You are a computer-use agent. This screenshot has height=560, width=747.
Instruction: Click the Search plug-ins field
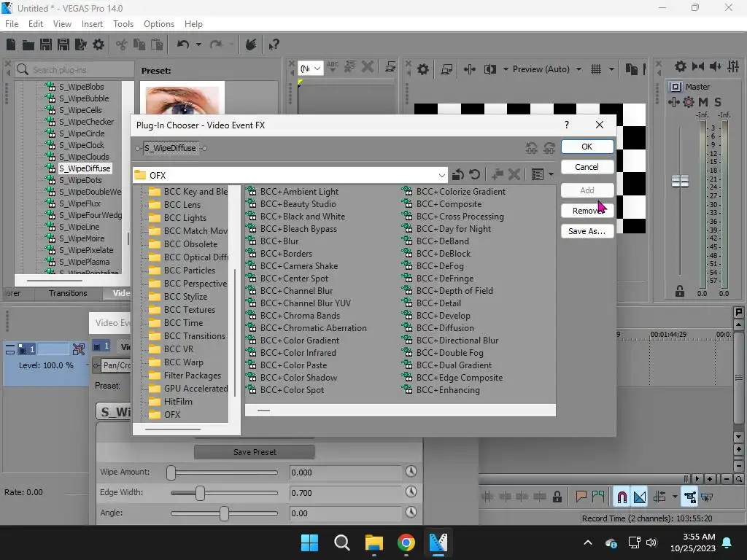(x=75, y=69)
